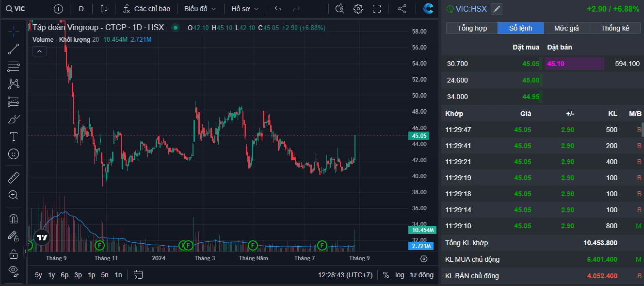Set chart range to 6p
Screen dimensions: 644x286
point(64,275)
